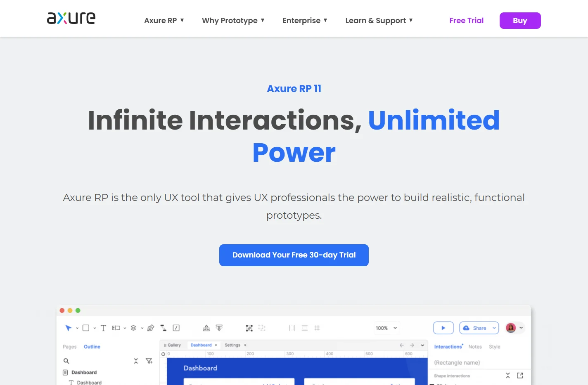Image resolution: width=588 pixels, height=385 pixels.
Task: Open the Why Prototype nav dropdown
Action: (x=233, y=20)
